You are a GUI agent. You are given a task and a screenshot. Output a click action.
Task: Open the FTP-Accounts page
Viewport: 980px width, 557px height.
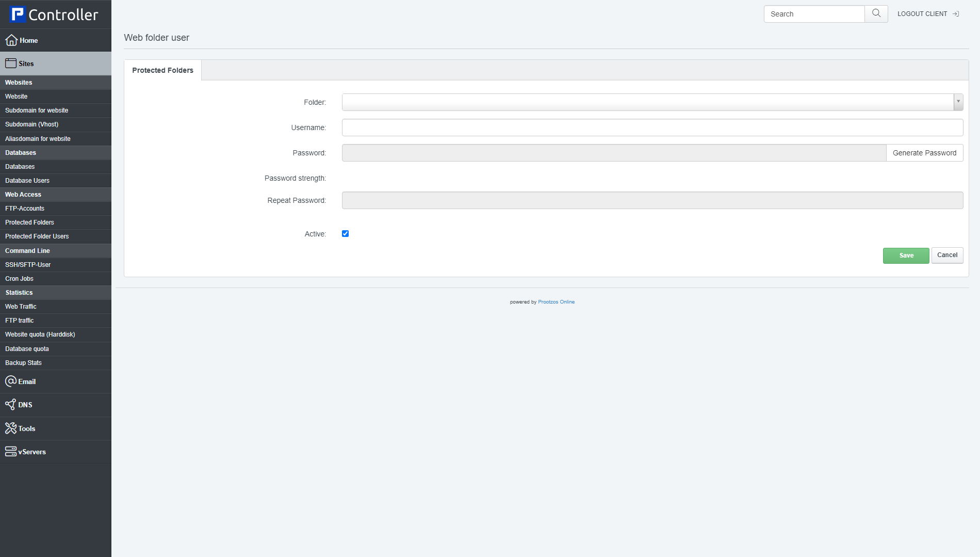tap(25, 208)
